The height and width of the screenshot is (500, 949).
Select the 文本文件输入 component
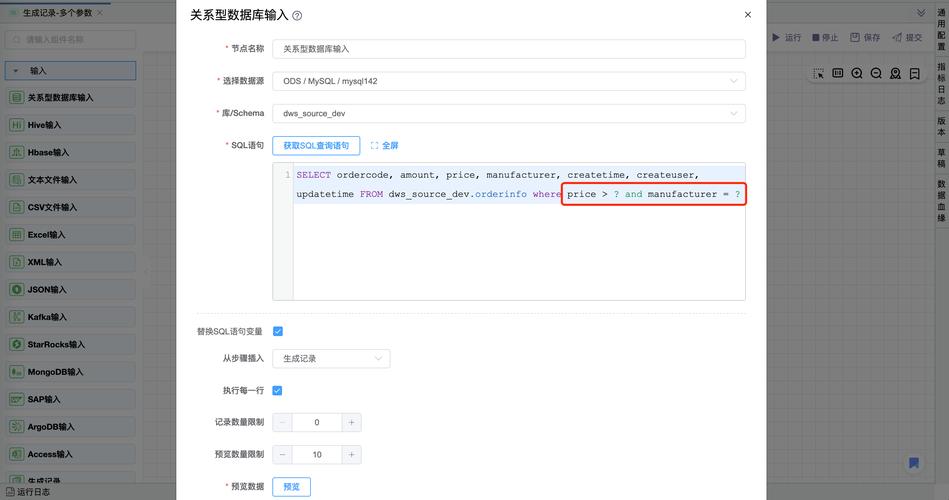point(71,180)
